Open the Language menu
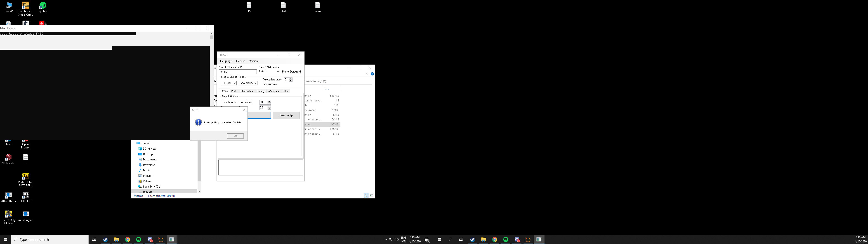Viewport: 868px width, 244px height. point(226,61)
